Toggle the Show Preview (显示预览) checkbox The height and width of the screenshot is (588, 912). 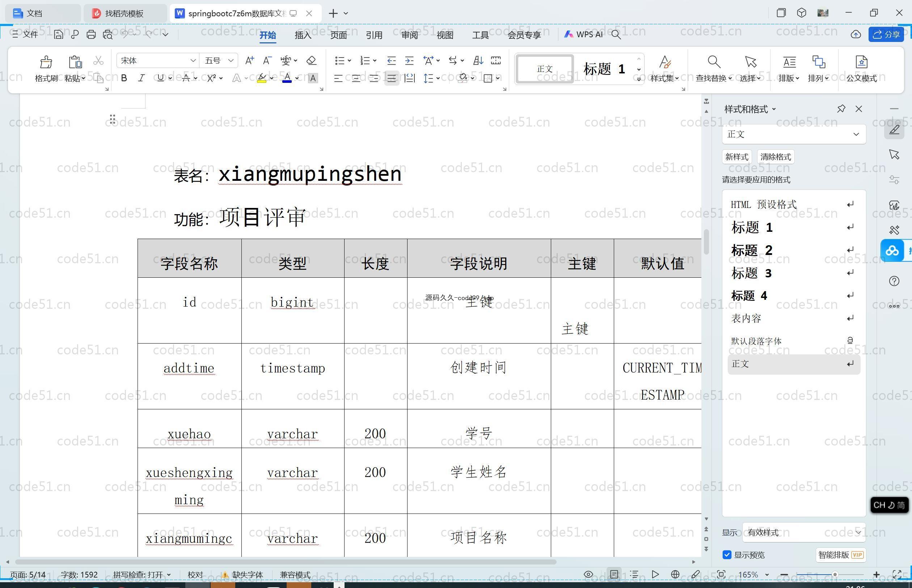[727, 555]
